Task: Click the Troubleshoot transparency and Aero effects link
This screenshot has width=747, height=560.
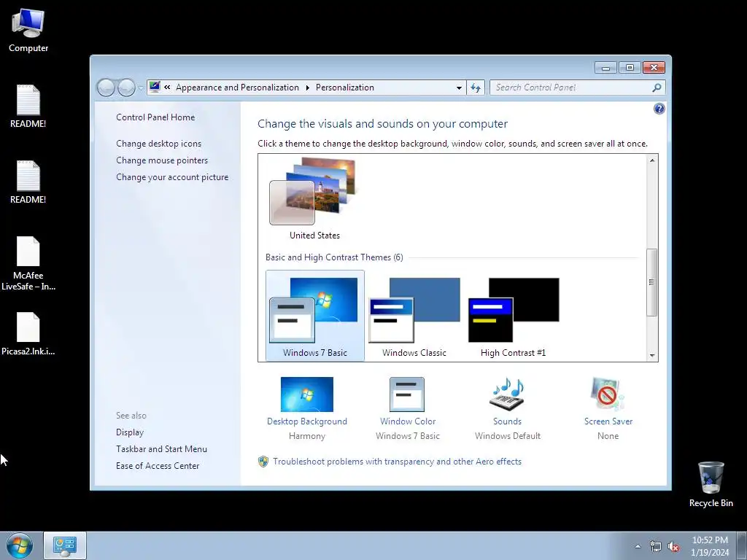Action: point(398,462)
